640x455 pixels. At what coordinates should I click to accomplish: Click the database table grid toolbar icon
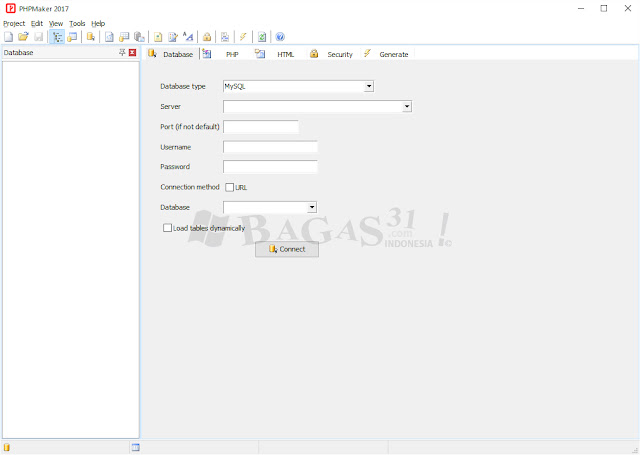pyautogui.click(x=124, y=37)
